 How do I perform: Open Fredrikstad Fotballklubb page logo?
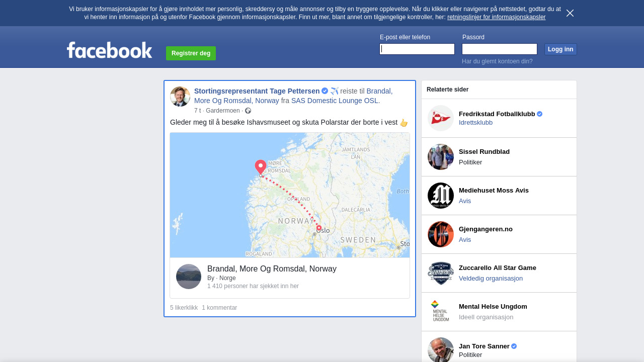tap(441, 118)
